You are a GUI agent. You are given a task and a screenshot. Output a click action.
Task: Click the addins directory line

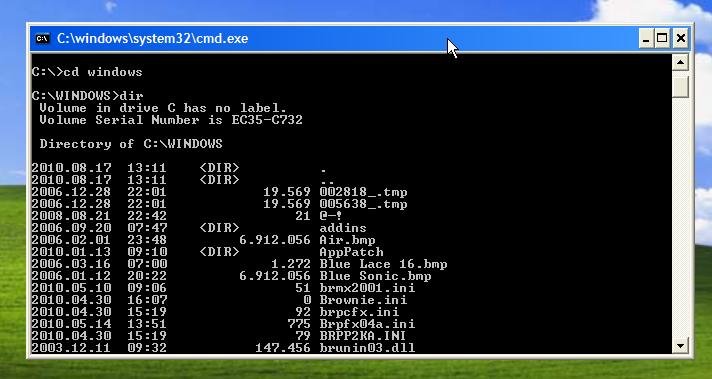click(199, 228)
